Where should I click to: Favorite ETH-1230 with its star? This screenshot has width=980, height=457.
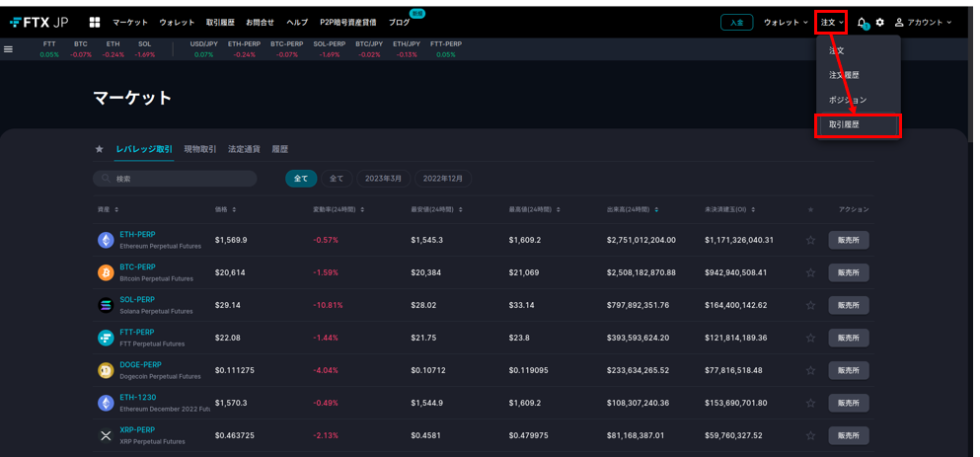810,403
